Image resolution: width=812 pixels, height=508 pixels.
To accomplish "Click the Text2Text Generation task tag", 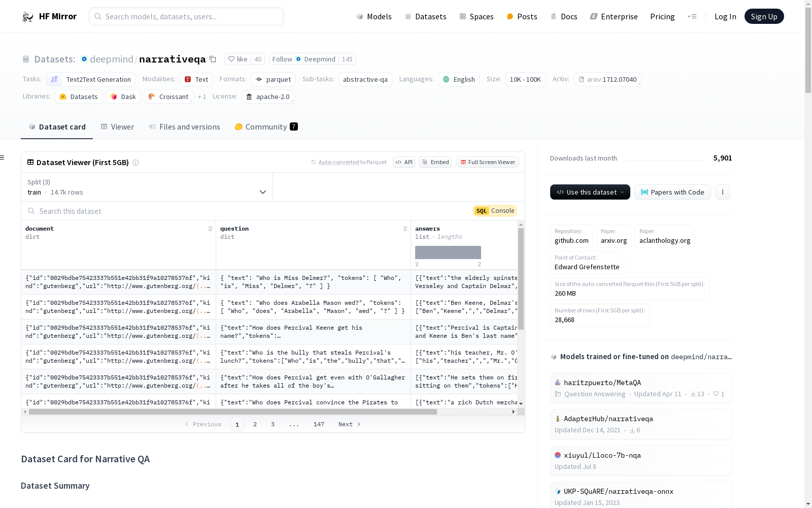I will 91,79.
